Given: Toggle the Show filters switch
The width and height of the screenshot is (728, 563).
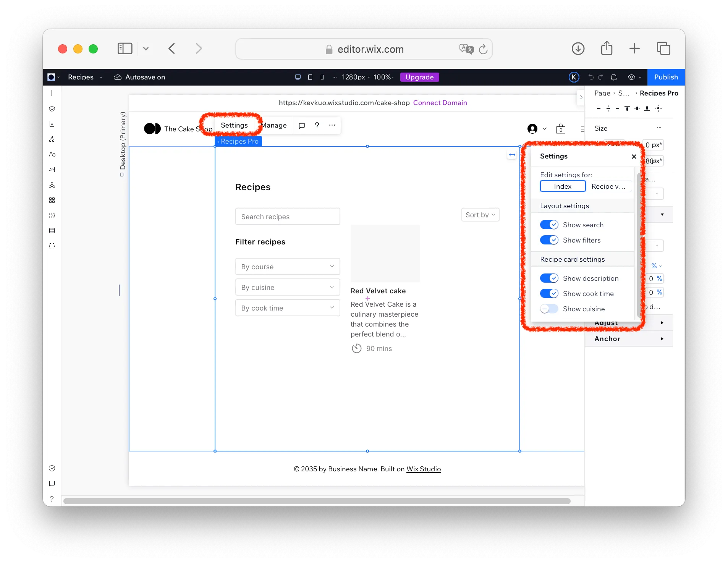Looking at the screenshot, I should point(549,240).
